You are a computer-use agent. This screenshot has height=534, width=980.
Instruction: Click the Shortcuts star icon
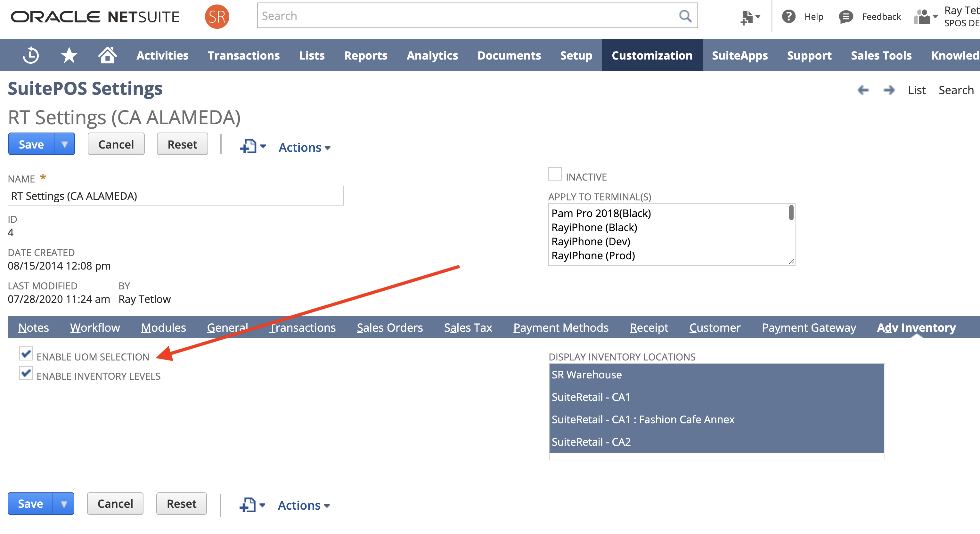click(x=69, y=55)
